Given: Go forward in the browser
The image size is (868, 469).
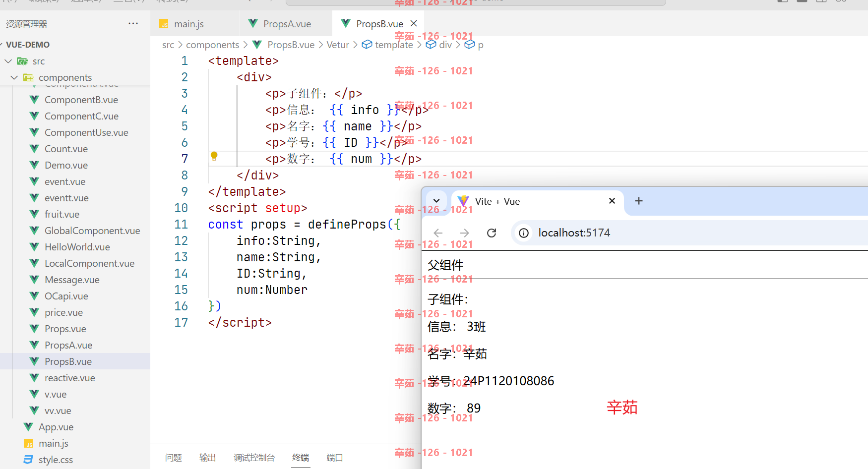Looking at the screenshot, I should 465,233.
